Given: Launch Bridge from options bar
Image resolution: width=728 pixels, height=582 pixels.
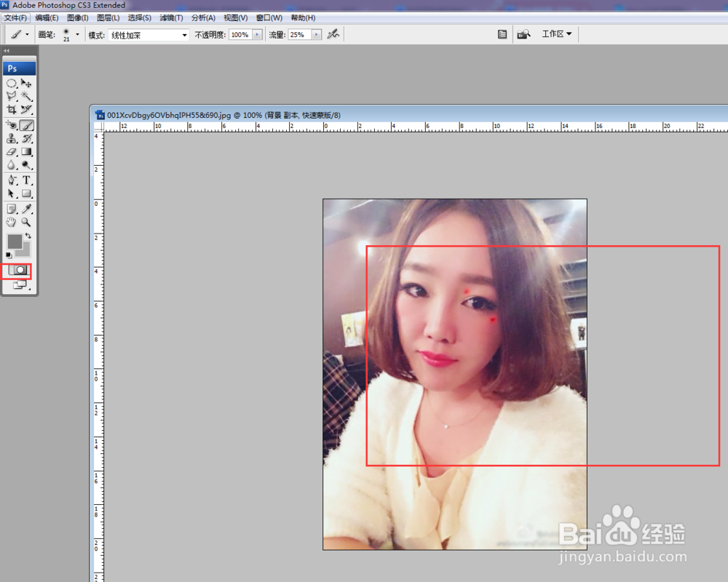Looking at the screenshot, I should (x=523, y=34).
